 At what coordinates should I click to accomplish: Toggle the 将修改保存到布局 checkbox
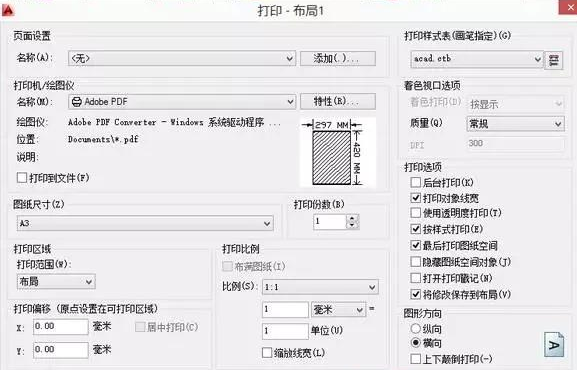(x=415, y=294)
